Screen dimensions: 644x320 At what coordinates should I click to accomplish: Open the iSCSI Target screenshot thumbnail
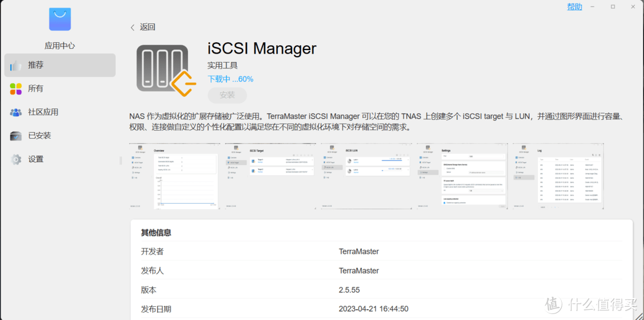point(271,176)
